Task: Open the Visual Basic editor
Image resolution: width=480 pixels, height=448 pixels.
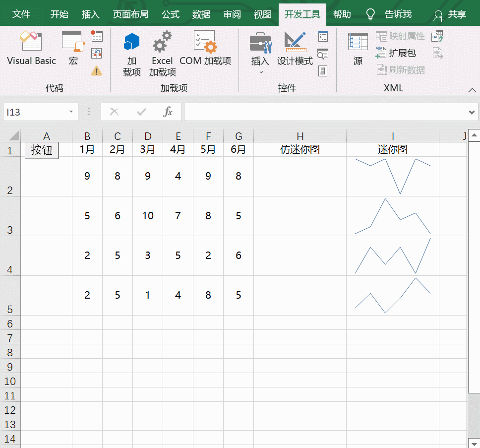Action: (31, 48)
